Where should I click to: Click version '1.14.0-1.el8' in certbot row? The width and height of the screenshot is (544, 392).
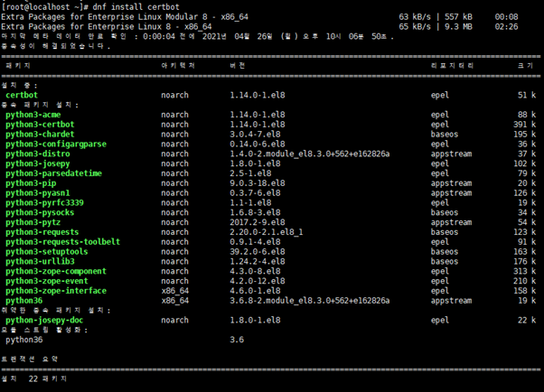[258, 95]
